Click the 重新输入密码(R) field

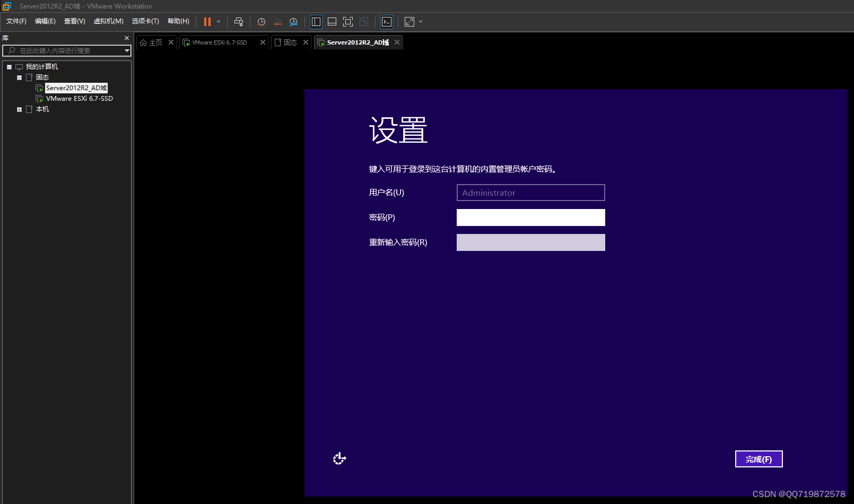[x=531, y=242]
